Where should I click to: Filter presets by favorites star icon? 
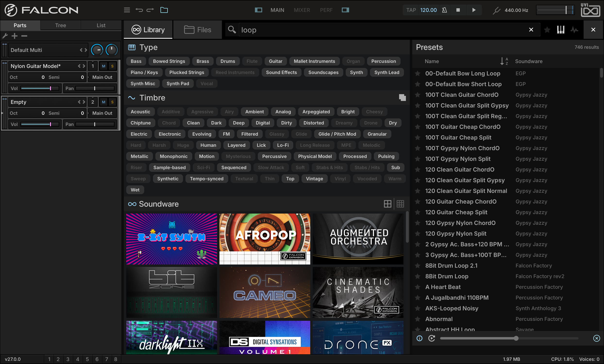[x=547, y=30]
